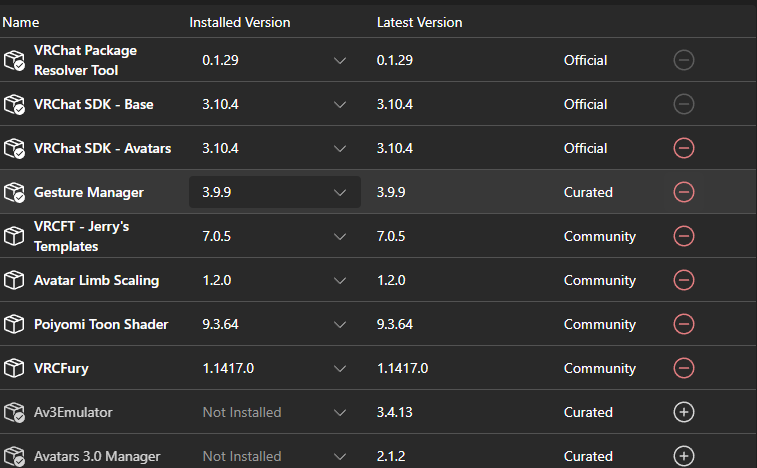Open version dropdown for Avatar Limb Scaling
Viewport: 757px width, 468px height.
(x=275, y=280)
